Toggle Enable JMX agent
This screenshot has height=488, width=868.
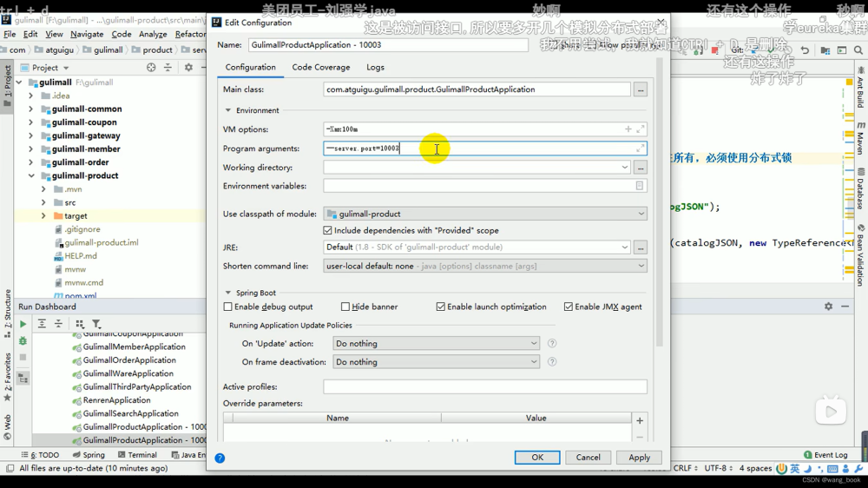tap(569, 307)
